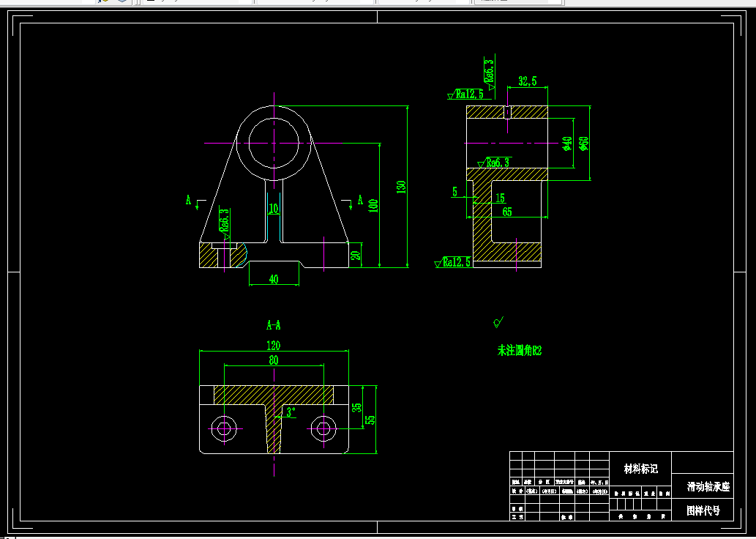Click the standalone roughness symbol above the note

pyautogui.click(x=498, y=322)
